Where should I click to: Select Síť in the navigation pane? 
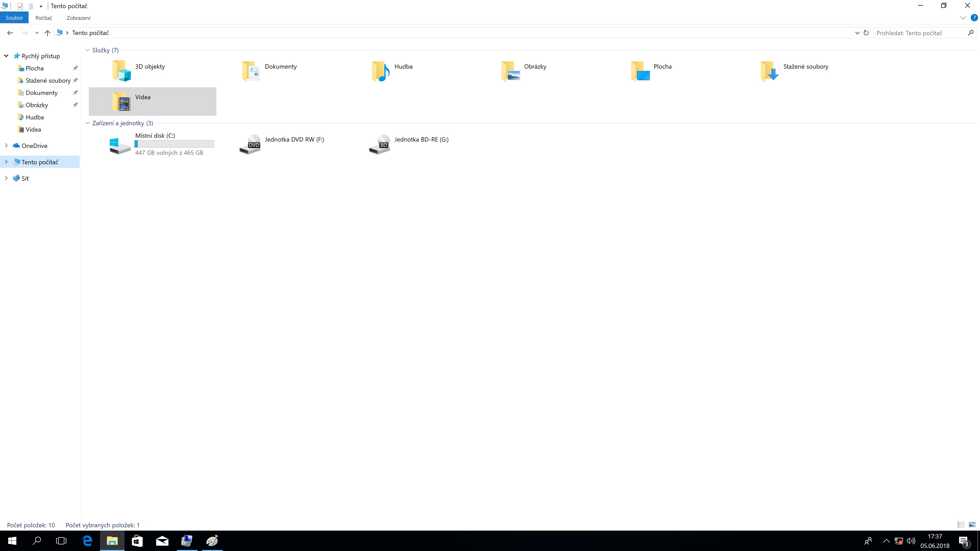tap(25, 178)
